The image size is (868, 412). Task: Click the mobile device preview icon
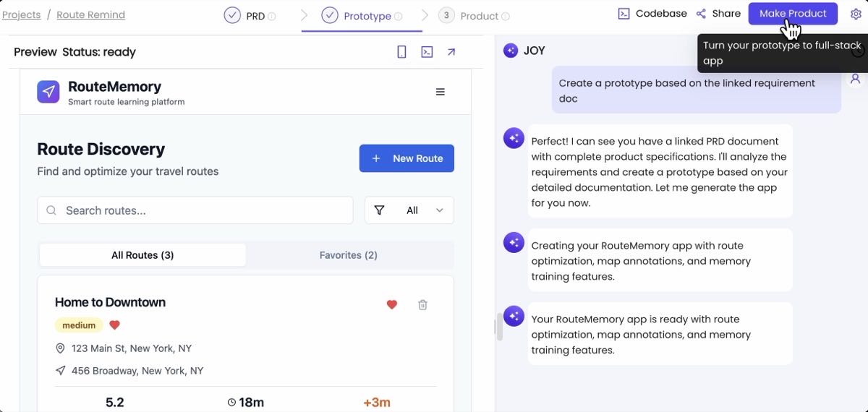coord(401,52)
